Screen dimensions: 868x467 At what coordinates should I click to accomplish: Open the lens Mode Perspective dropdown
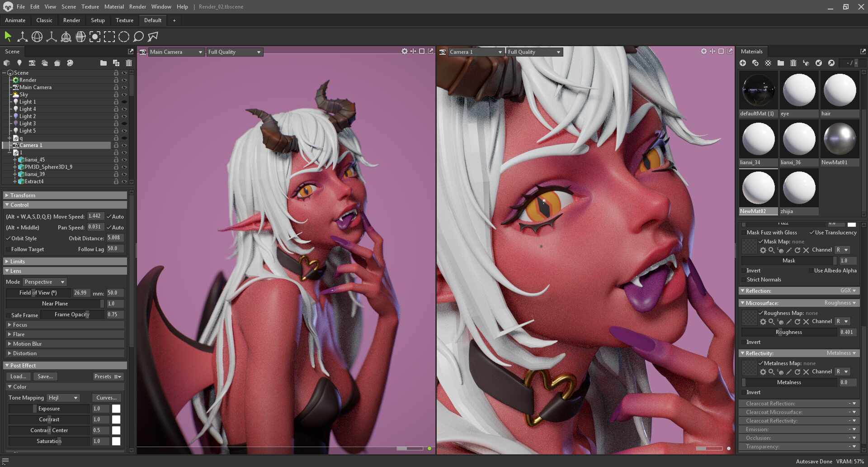[x=45, y=282]
